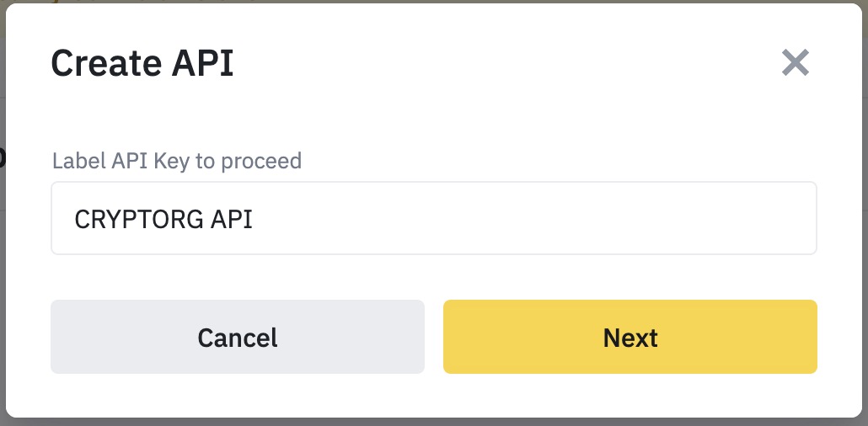
Task: Focus the API key label input field
Action: [x=433, y=218]
